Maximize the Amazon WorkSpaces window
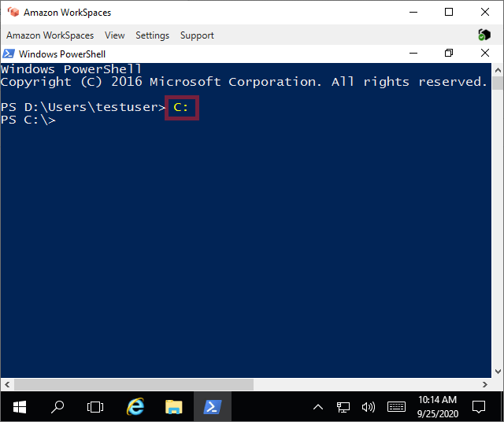The height and width of the screenshot is (422, 504). point(449,13)
